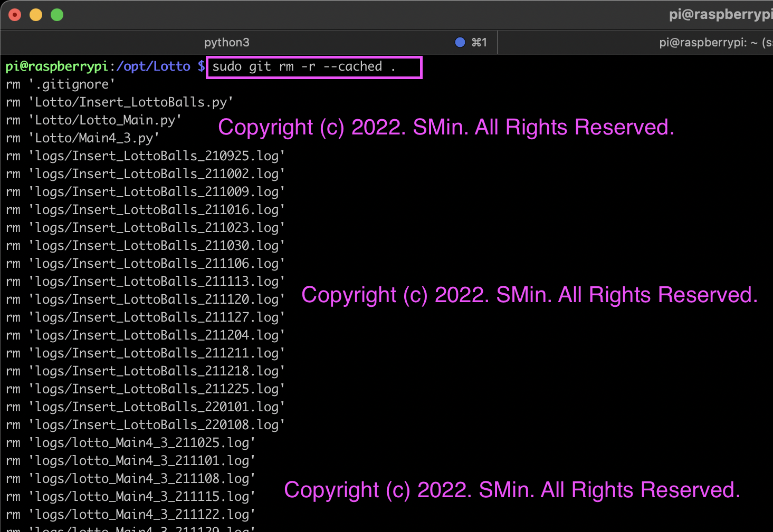Click the Insert_LottoBalls_210925.log line
The height and width of the screenshot is (532, 773).
pos(145,156)
